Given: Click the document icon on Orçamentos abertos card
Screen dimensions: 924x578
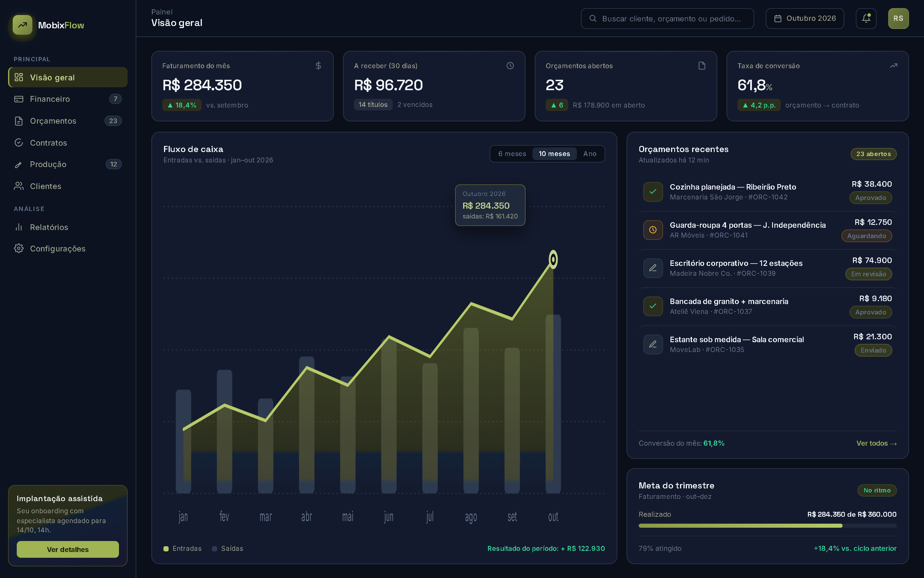Looking at the screenshot, I should (702, 66).
